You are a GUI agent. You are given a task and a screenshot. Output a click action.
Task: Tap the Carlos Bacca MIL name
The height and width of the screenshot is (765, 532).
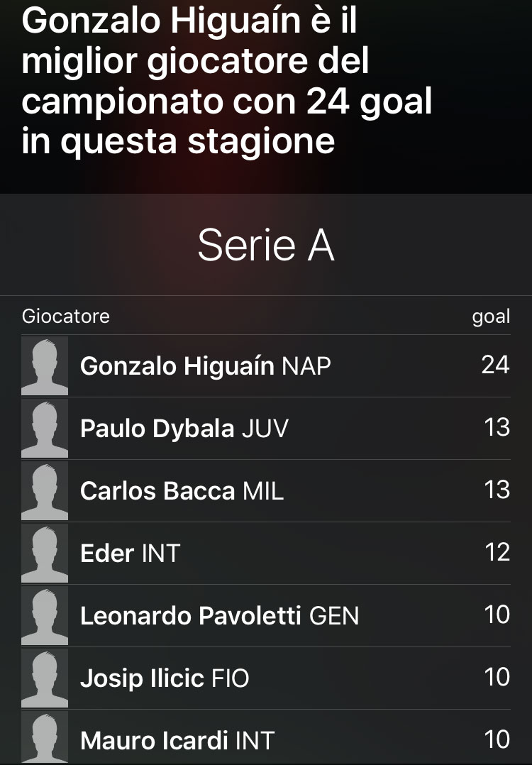(182, 491)
